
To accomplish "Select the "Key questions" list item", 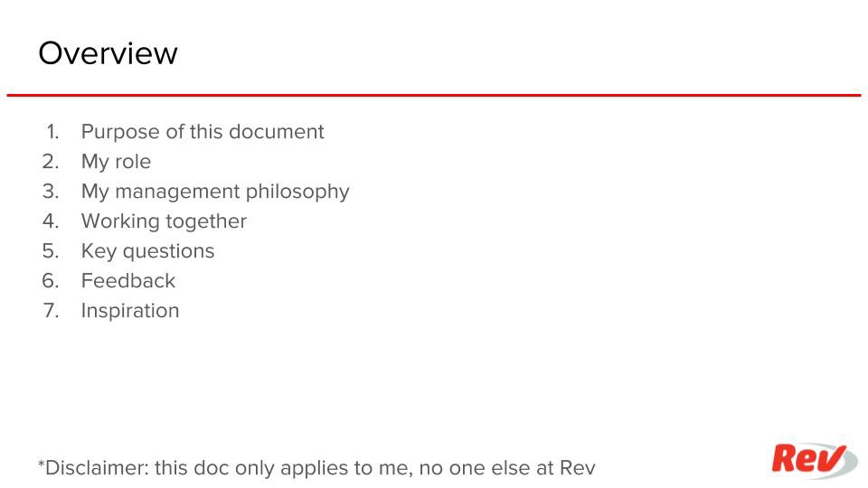I will pyautogui.click(x=147, y=251).
